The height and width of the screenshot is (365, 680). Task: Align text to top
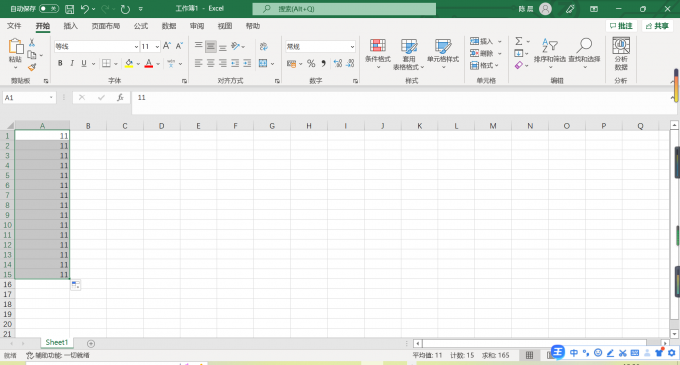click(x=199, y=46)
